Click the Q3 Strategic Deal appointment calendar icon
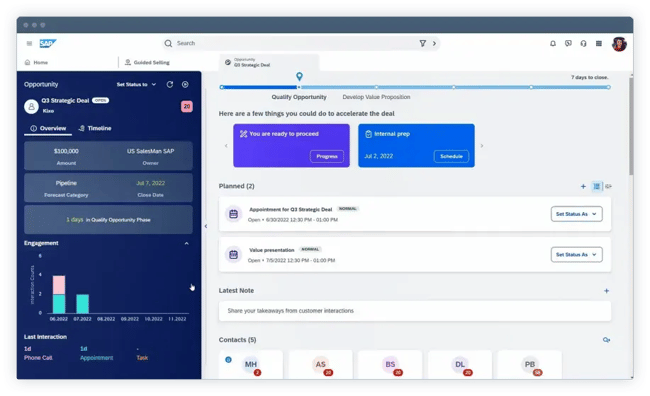This screenshot has height=396, width=650. 233,214
